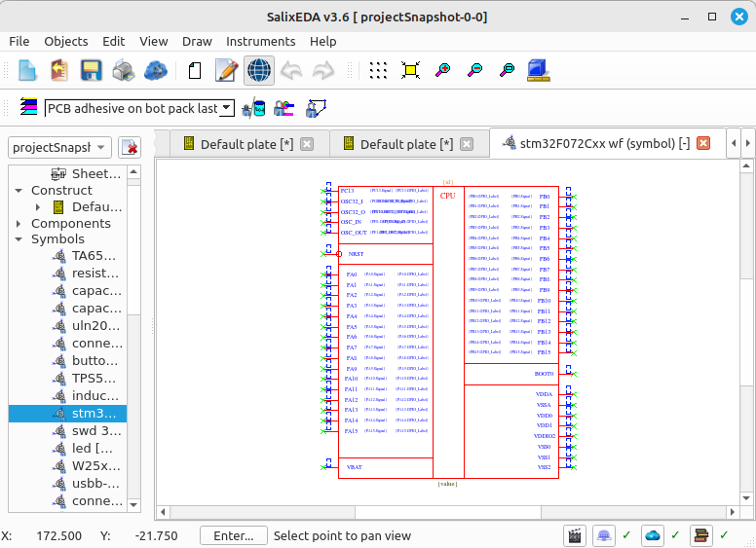This screenshot has width=756, height=548.
Task: Click the zoom in magnifier
Action: click(442, 70)
